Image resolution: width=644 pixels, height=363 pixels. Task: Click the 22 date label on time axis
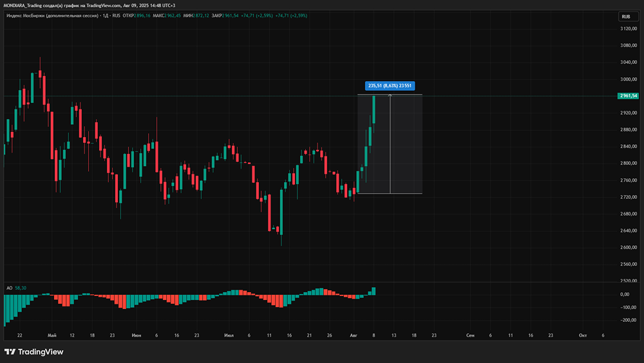click(x=20, y=335)
